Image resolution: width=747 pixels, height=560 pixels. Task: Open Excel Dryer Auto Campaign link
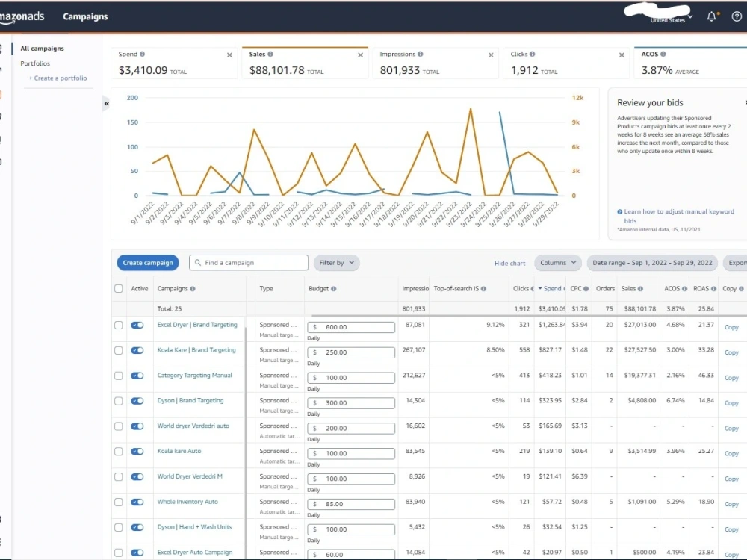point(195,553)
